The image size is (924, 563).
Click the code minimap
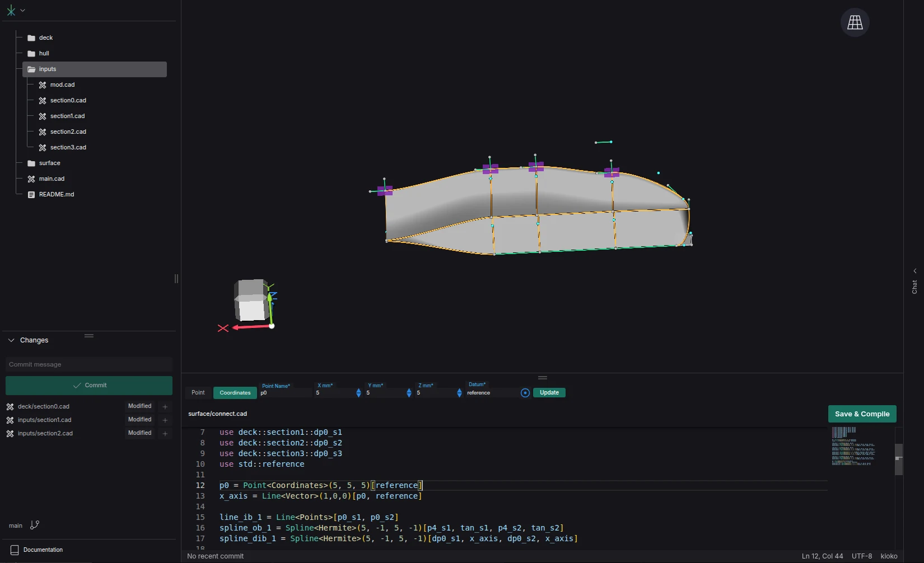(x=854, y=447)
